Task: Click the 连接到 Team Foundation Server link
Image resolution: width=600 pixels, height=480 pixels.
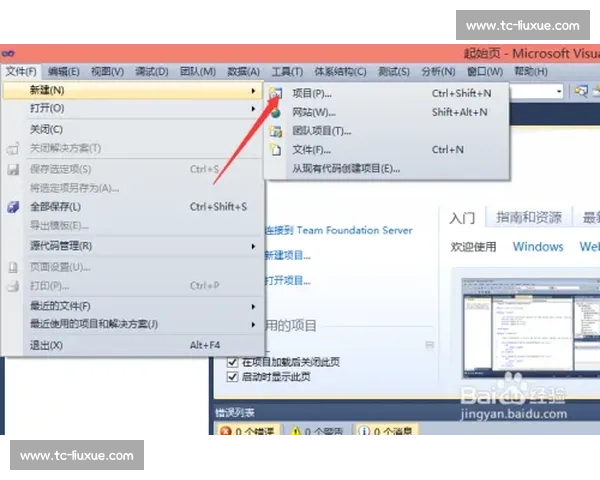Action: 339,230
